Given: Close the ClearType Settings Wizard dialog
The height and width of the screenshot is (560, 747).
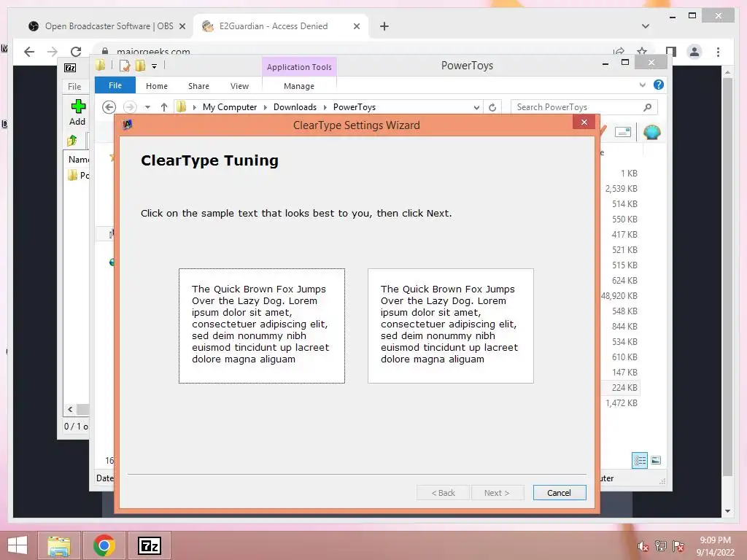Looking at the screenshot, I should point(584,122).
